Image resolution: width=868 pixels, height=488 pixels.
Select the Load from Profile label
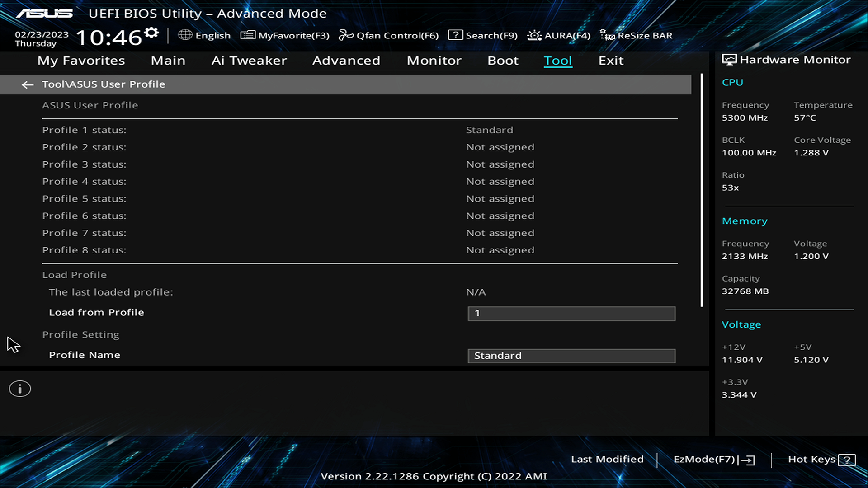pos(96,312)
